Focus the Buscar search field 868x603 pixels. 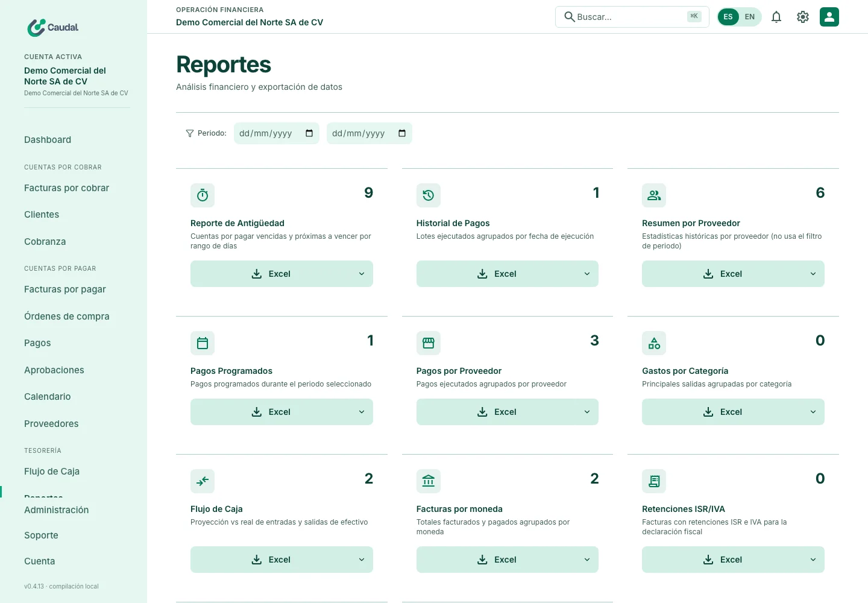632,17
